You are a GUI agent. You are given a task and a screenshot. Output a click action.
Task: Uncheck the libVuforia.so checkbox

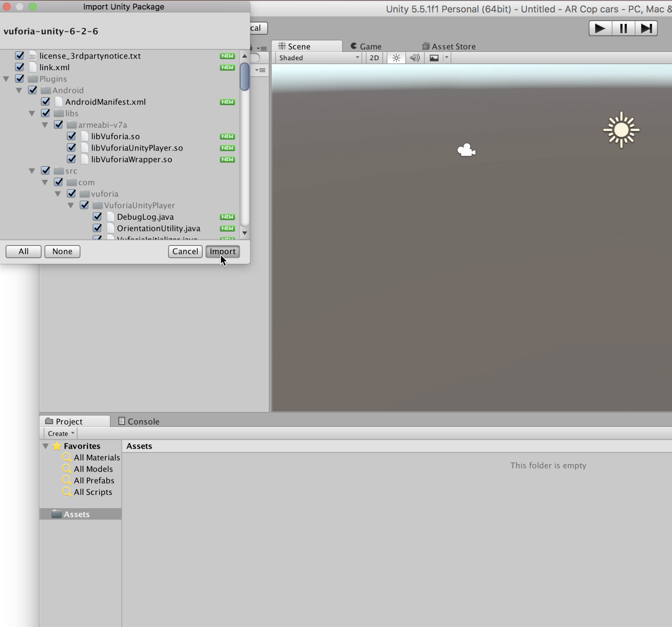click(71, 136)
